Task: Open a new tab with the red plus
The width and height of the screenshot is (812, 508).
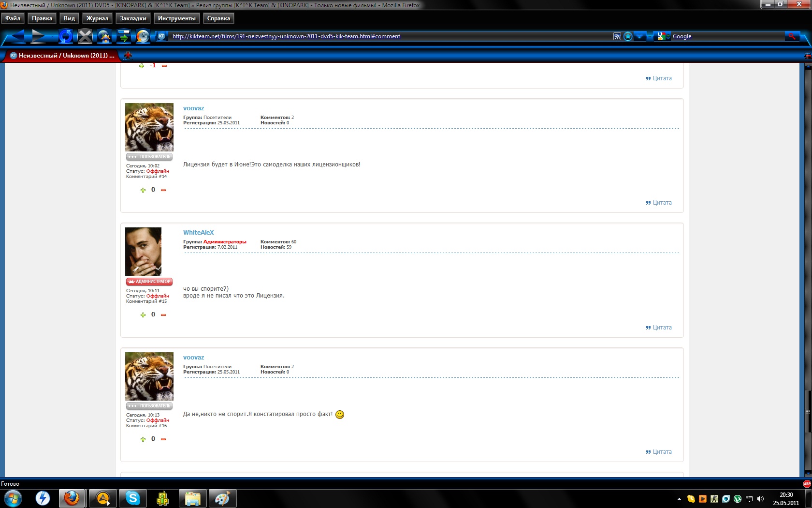Action: [128, 55]
